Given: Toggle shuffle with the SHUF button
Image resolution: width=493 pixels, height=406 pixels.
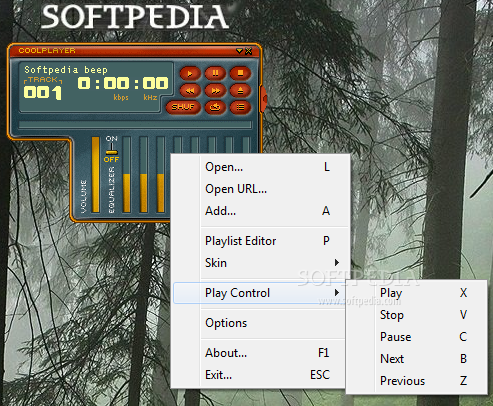Looking at the screenshot, I should (x=183, y=107).
